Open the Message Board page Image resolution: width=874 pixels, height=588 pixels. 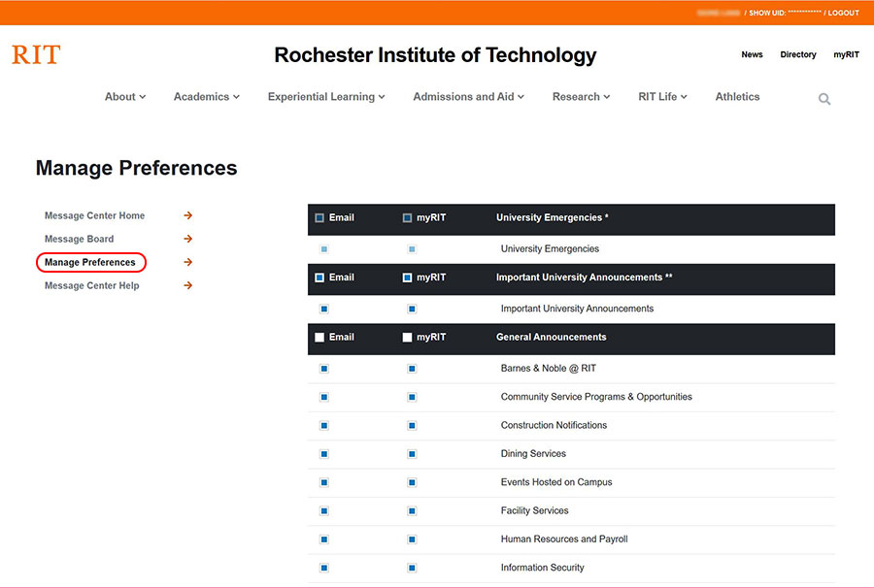(80, 239)
